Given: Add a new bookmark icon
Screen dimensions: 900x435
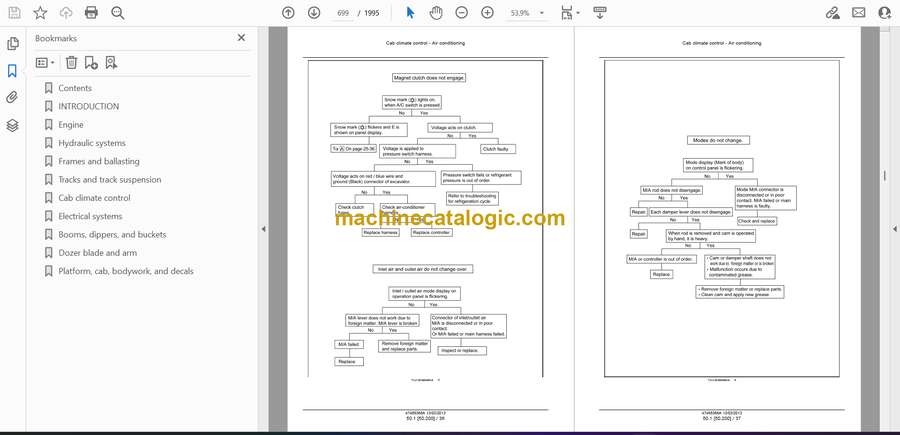Looking at the screenshot, I should (x=91, y=63).
